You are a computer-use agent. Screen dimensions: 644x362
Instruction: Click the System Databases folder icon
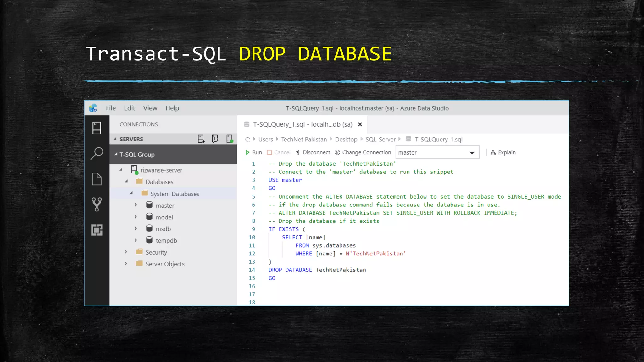145,193
